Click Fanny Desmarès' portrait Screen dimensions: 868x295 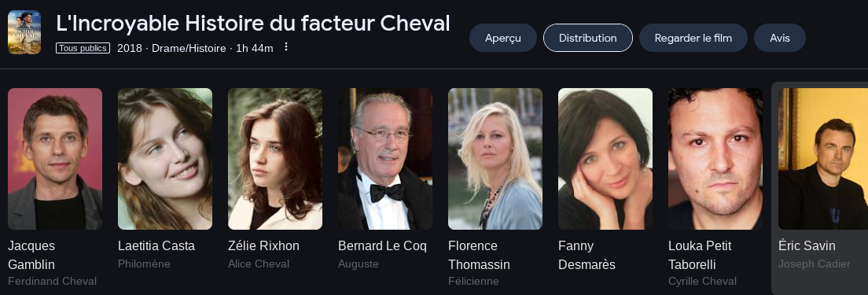(x=605, y=159)
